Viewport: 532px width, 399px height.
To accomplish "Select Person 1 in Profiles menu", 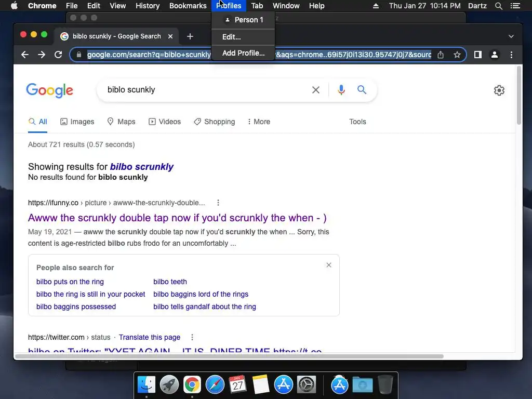I will pyautogui.click(x=243, y=20).
